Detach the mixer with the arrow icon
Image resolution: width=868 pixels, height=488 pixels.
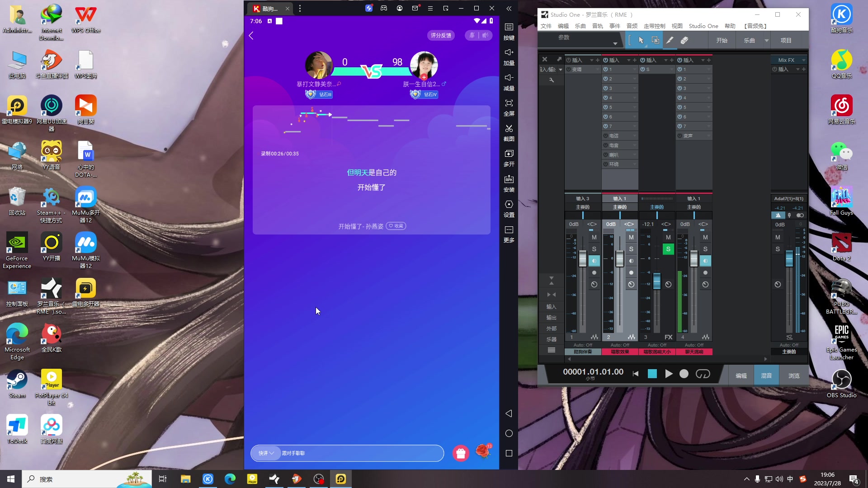click(x=559, y=59)
